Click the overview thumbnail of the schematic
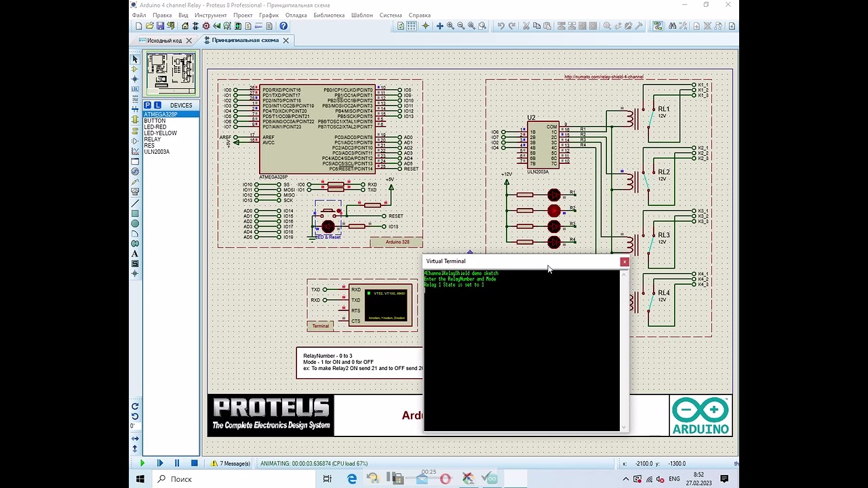The image size is (868, 488). (171, 73)
